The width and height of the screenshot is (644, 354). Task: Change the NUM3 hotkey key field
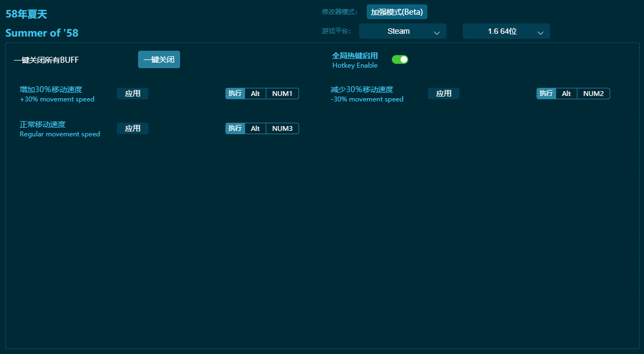[282, 129]
